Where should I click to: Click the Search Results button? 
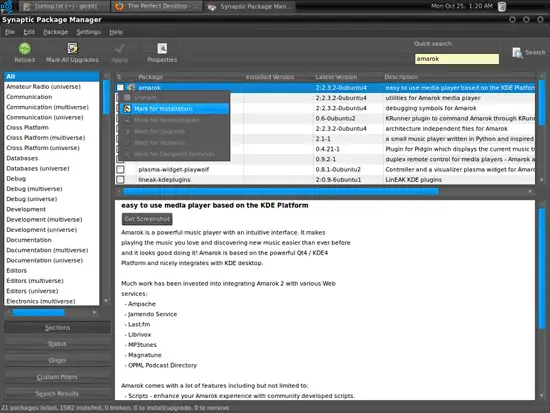pos(57,394)
